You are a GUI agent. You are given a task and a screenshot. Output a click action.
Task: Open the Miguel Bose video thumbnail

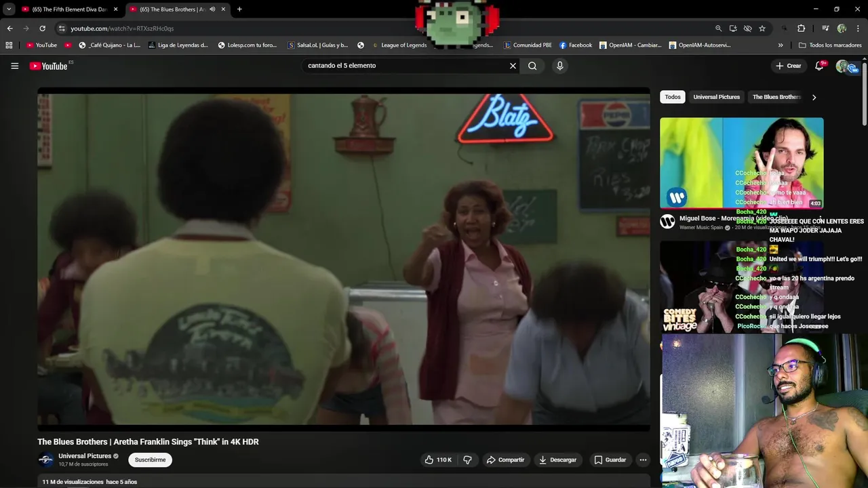741,163
